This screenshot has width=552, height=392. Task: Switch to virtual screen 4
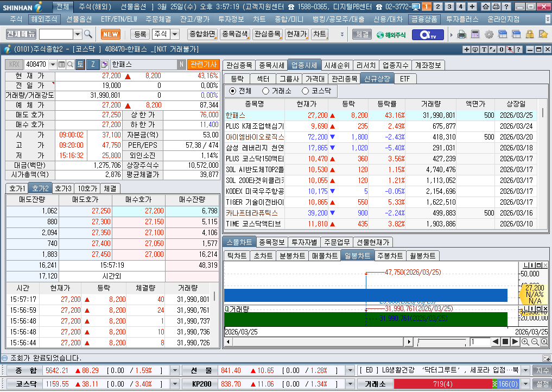pyautogui.click(x=460, y=7)
